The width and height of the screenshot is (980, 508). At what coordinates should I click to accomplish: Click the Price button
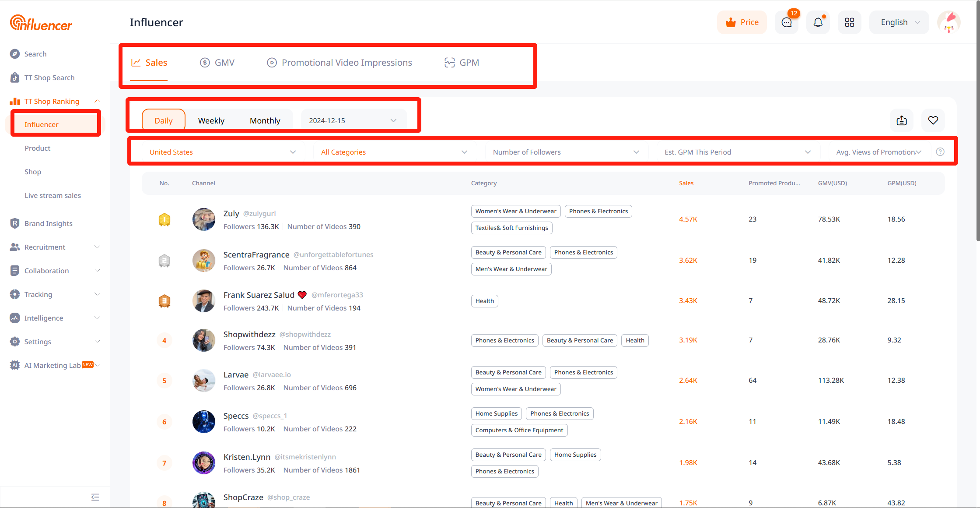pyautogui.click(x=742, y=22)
